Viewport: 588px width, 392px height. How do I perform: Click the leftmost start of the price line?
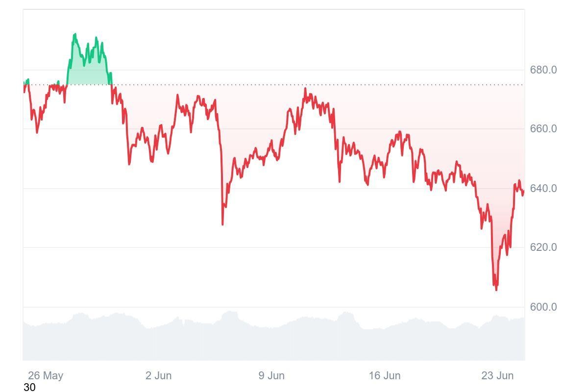[24, 88]
